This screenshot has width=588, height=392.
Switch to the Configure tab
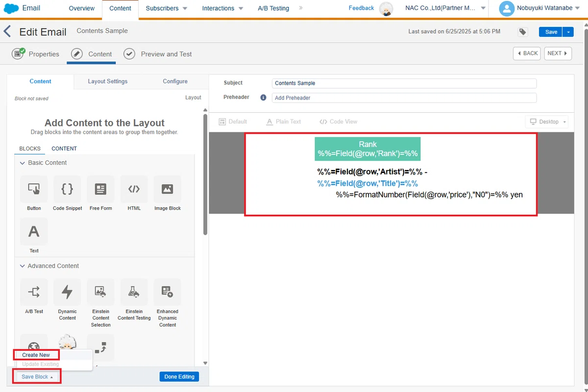point(175,81)
